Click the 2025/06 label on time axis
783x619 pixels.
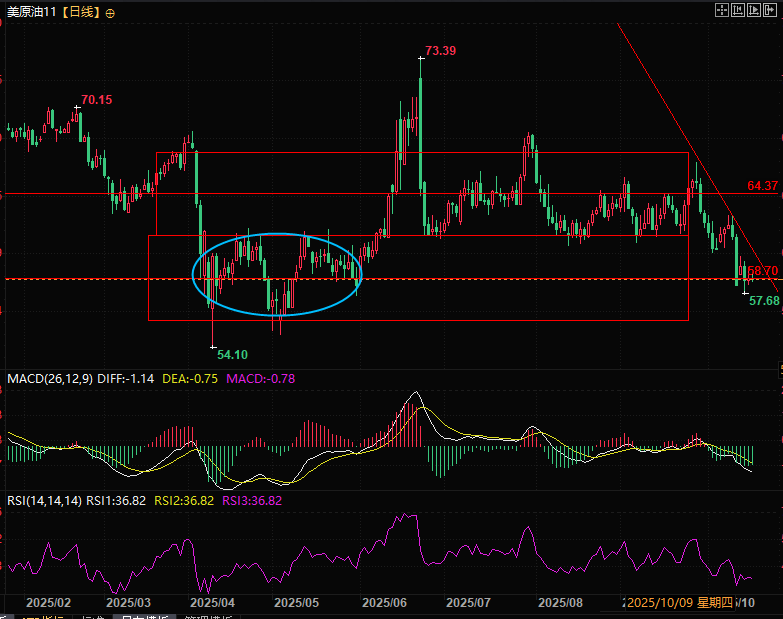click(x=382, y=603)
